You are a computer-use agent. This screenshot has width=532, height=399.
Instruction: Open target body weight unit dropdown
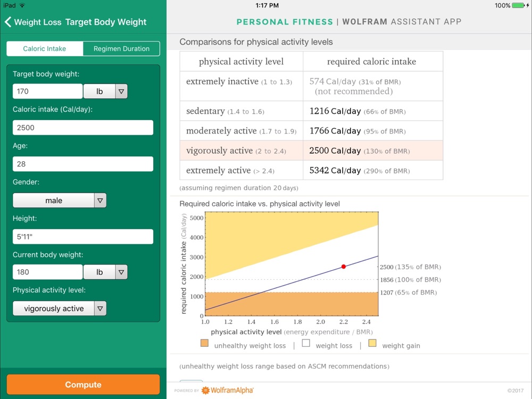[x=105, y=92]
